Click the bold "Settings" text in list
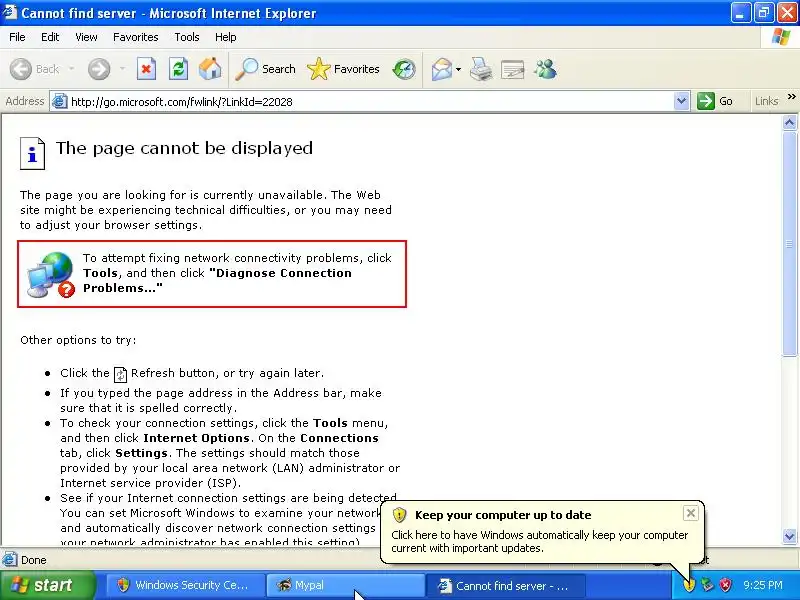800x600 pixels. click(x=141, y=453)
